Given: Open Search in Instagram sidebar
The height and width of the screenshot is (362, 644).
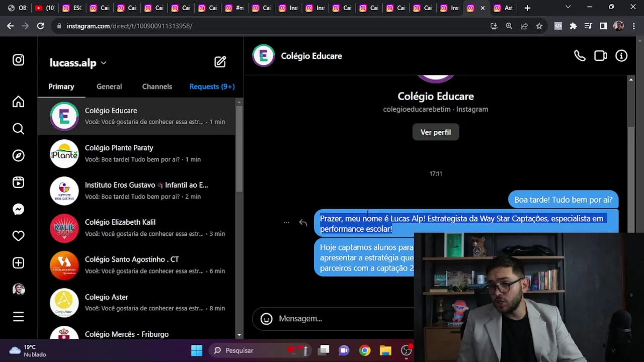Looking at the screenshot, I should 19,129.
